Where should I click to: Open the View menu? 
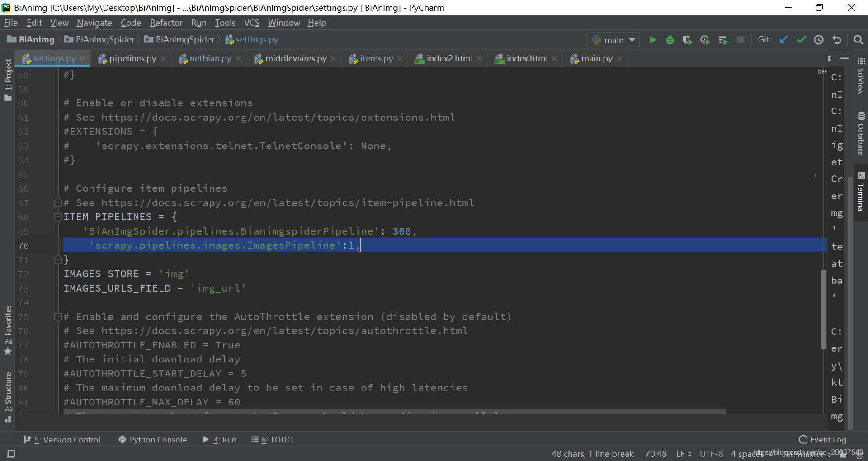click(59, 23)
